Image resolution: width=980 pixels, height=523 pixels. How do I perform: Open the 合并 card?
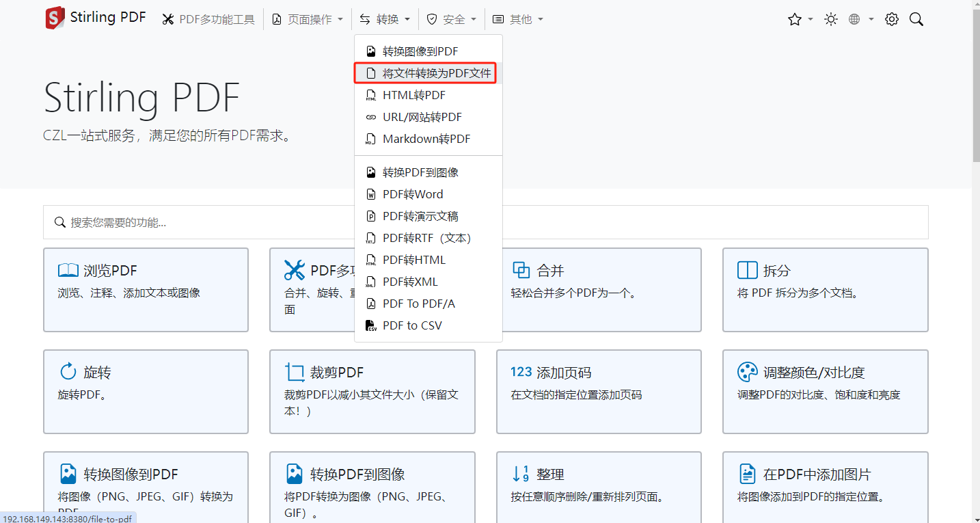(599, 290)
